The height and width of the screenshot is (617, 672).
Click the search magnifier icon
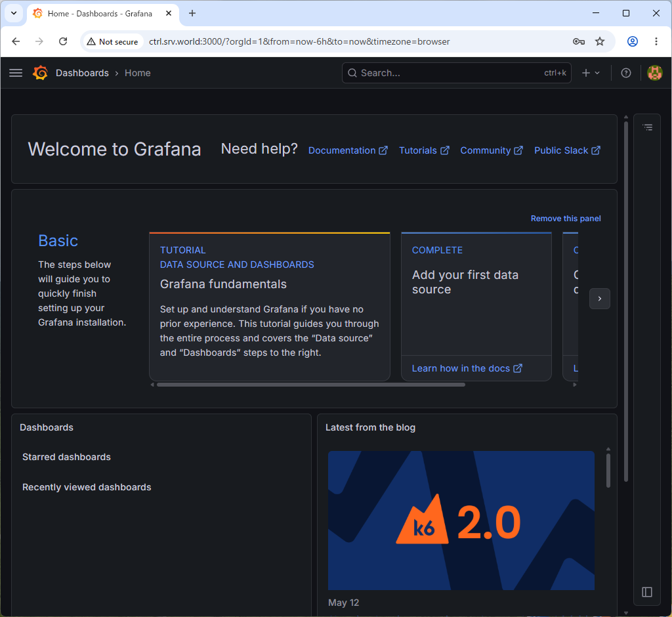[352, 73]
